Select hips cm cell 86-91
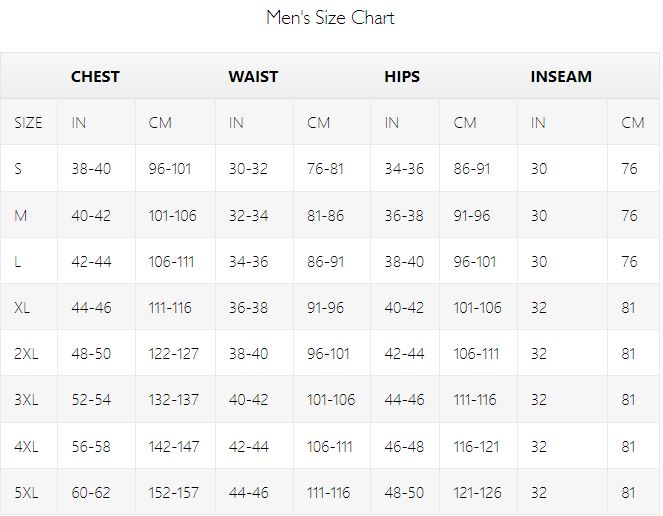The height and width of the screenshot is (516, 663). click(472, 169)
